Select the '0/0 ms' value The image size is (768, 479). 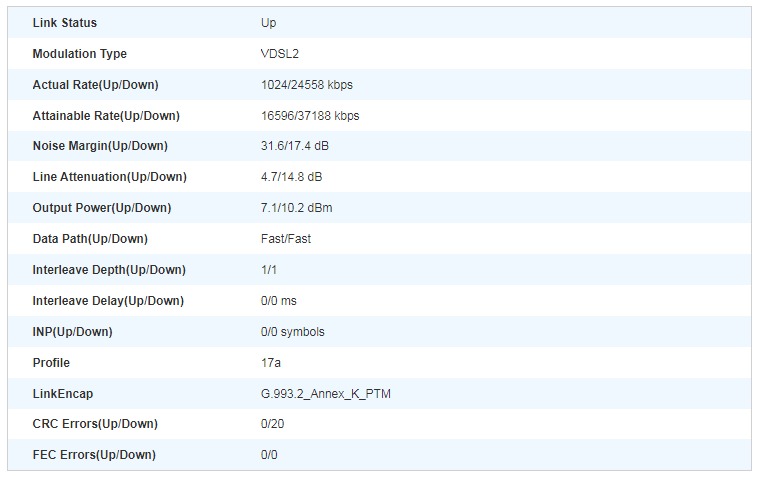pyautogui.click(x=279, y=301)
